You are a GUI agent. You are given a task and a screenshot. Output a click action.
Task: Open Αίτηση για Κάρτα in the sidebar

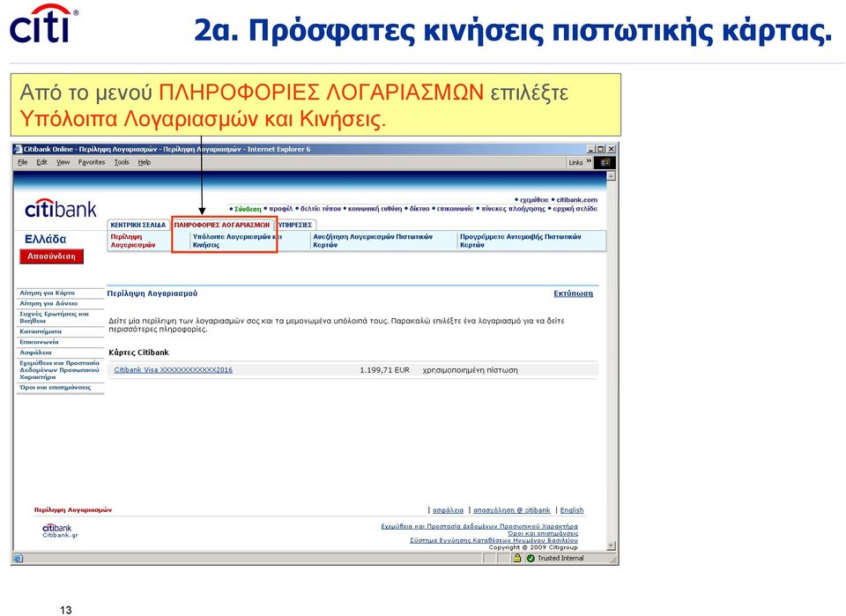click(48, 293)
